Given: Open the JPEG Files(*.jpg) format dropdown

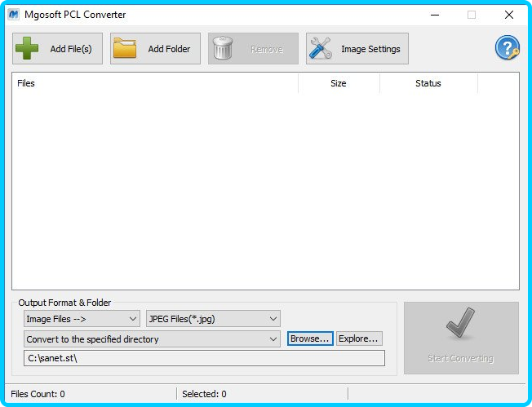Looking at the screenshot, I should tap(213, 319).
